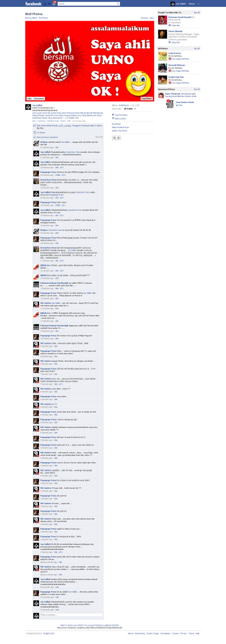The image size is (226, 644).
Task: Click the search magnifier icon in the search box
Action: pos(118,4)
